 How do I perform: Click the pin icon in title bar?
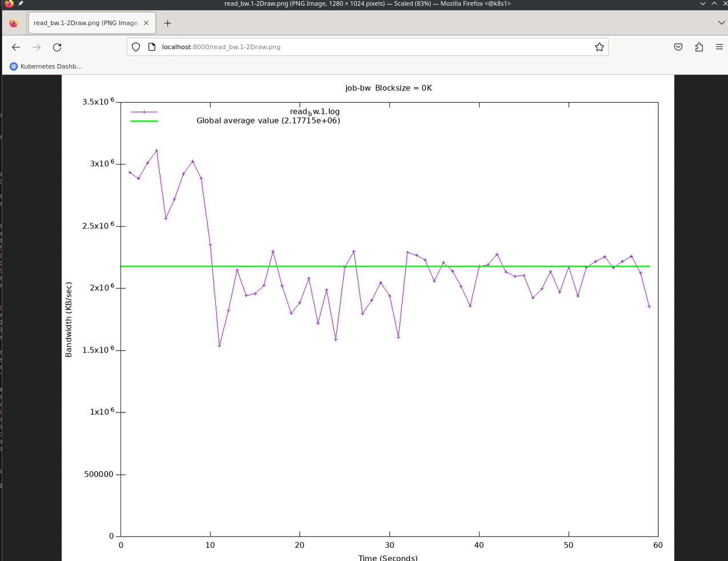tap(21, 3)
